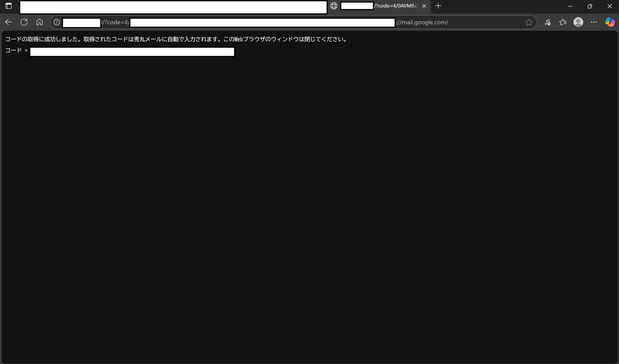
Task: Navigate back to previous page
Action: (9, 22)
